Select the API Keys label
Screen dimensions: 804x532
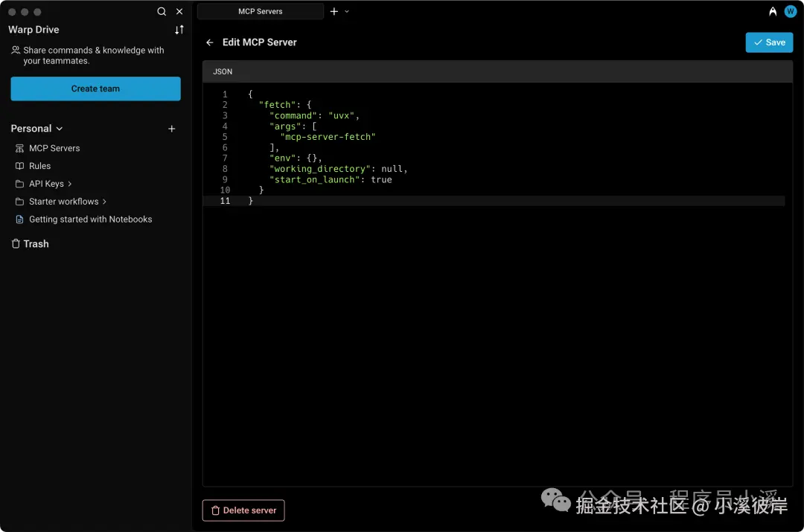click(x=46, y=184)
